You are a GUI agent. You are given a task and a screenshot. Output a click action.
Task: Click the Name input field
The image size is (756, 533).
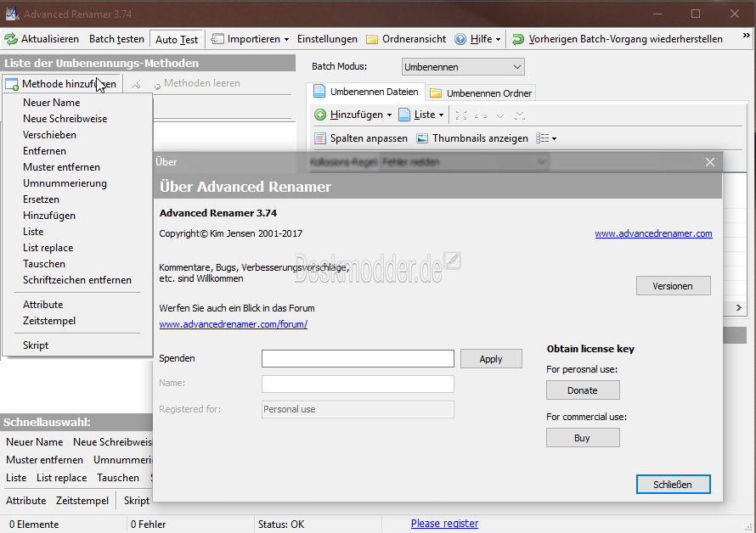(358, 384)
